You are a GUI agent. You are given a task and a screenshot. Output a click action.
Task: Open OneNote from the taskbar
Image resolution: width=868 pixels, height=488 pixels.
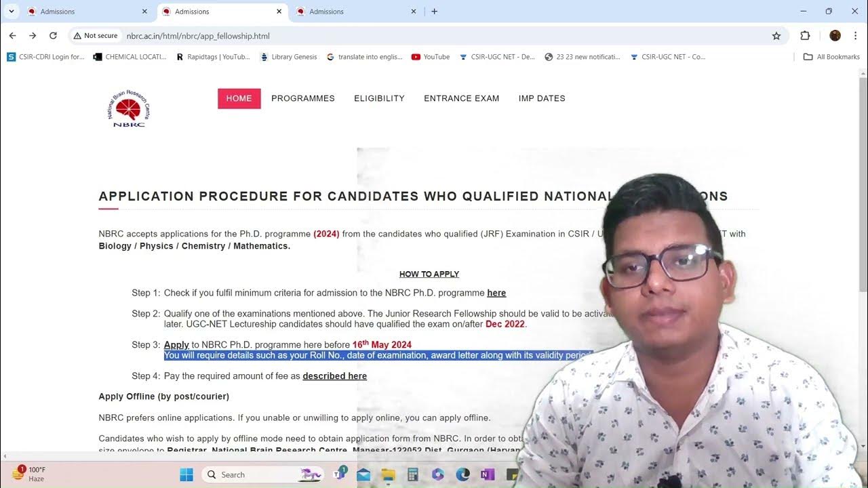click(x=488, y=474)
